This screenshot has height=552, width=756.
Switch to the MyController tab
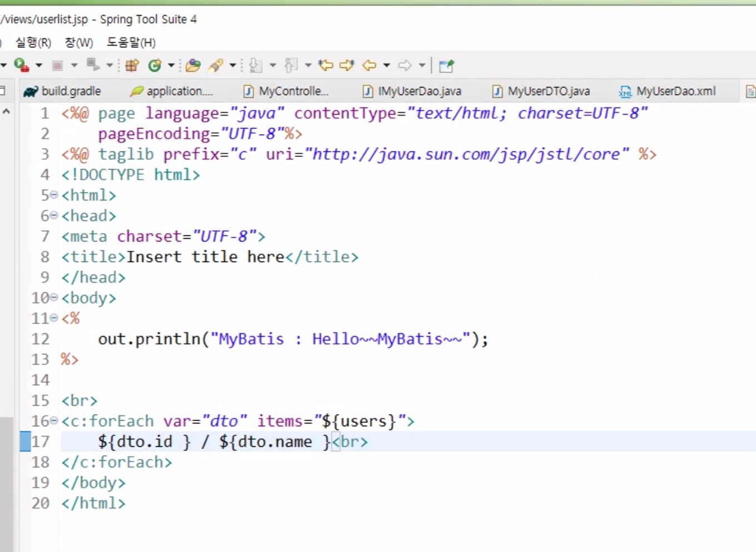click(286, 91)
